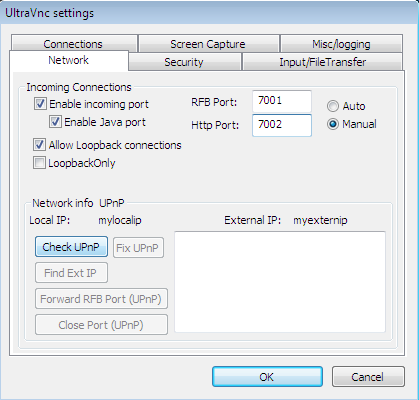
Task: Click the External IP label
Action: (252, 220)
